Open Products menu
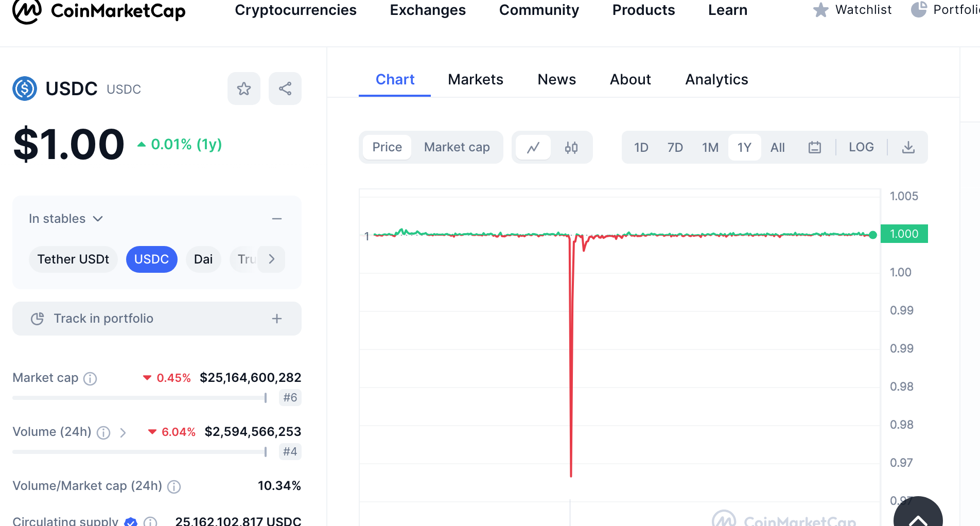Screen dimensions: 980x526 [x=643, y=10]
